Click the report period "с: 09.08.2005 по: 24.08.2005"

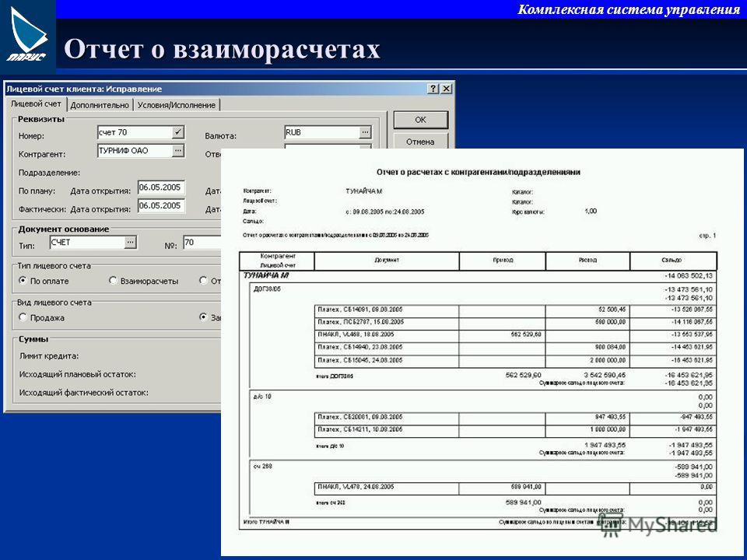(x=385, y=212)
